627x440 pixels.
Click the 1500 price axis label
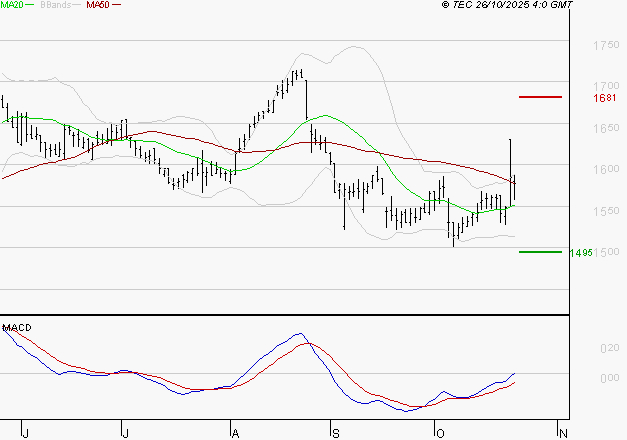[607, 252]
